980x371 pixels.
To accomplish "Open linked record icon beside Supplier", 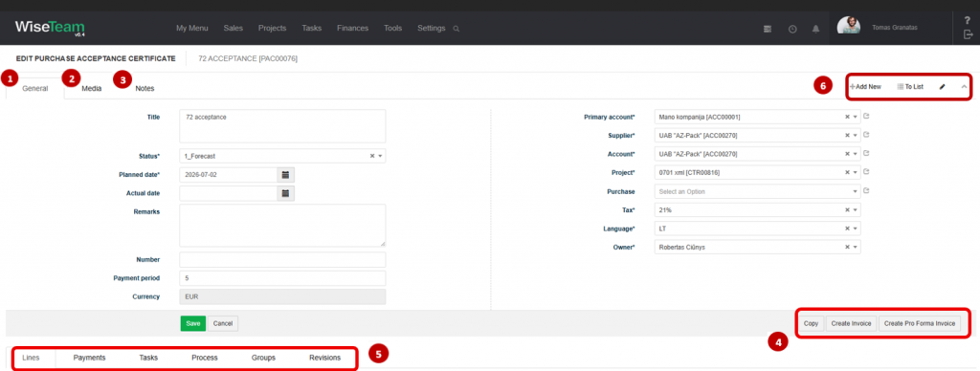I will (x=866, y=135).
